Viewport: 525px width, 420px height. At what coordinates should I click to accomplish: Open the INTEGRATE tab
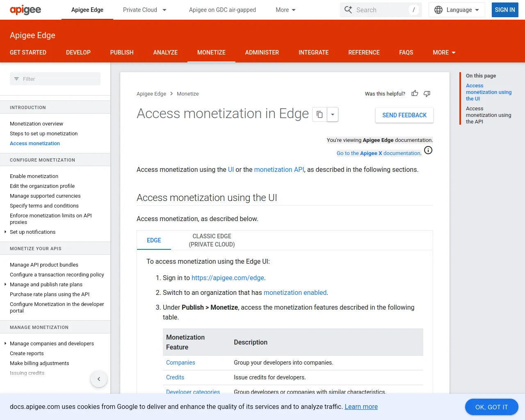314,52
